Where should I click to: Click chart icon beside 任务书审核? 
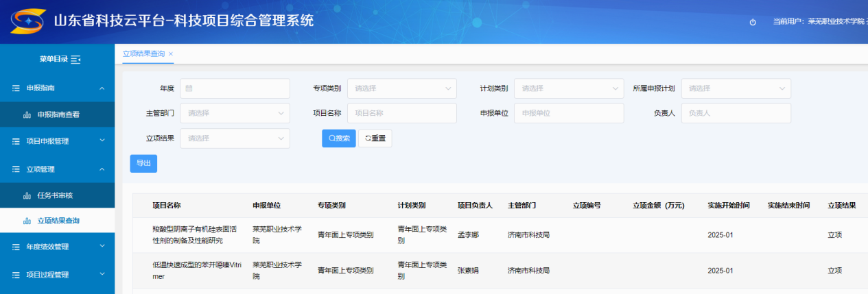click(27, 196)
